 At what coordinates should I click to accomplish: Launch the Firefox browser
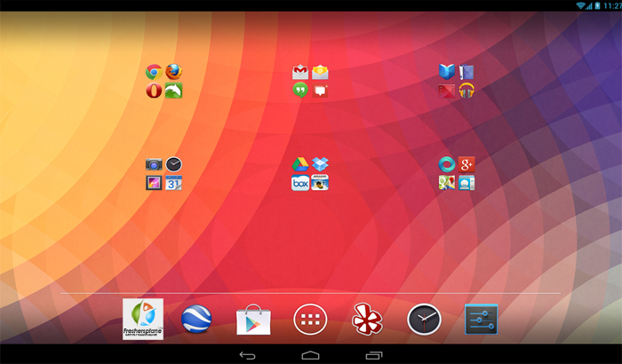(x=174, y=72)
